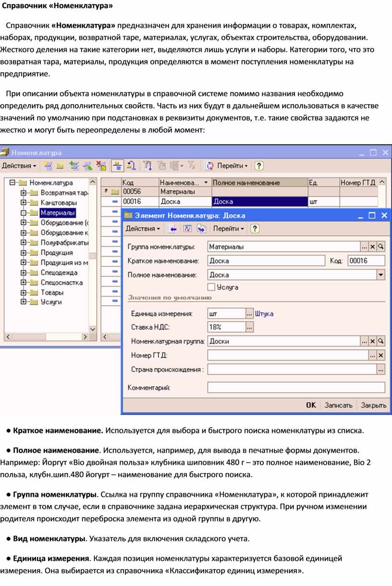Click the blue back arrow icon in the Доска toolbar
Screen dimensions: 392x586
(171, 229)
